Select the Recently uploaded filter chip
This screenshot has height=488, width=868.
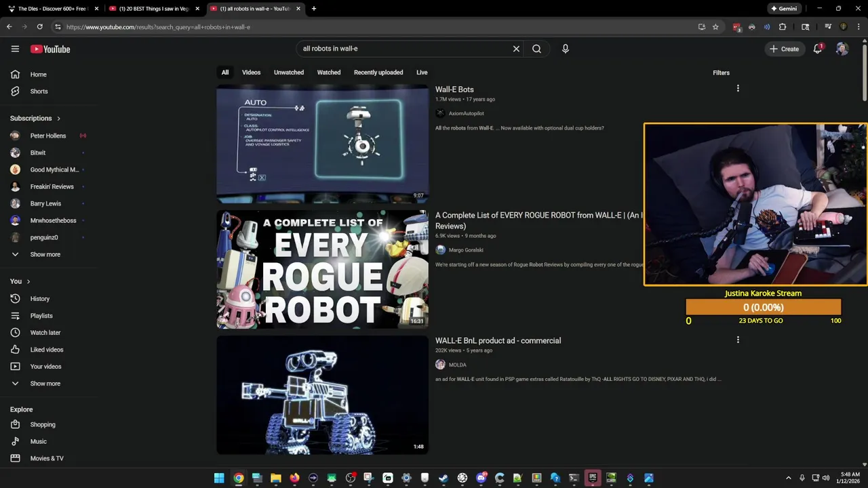click(378, 73)
